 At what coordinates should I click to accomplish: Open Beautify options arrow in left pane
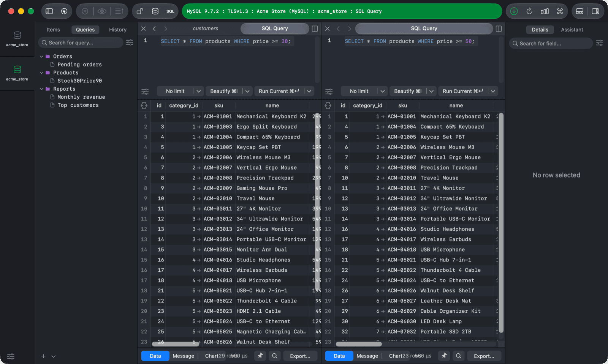247,91
